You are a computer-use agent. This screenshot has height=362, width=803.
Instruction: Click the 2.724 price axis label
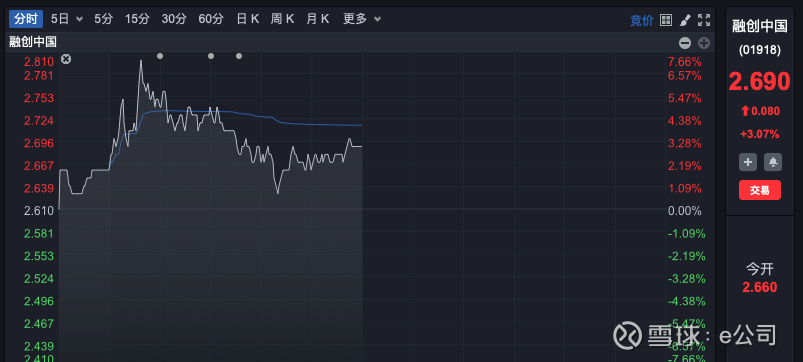[39, 120]
